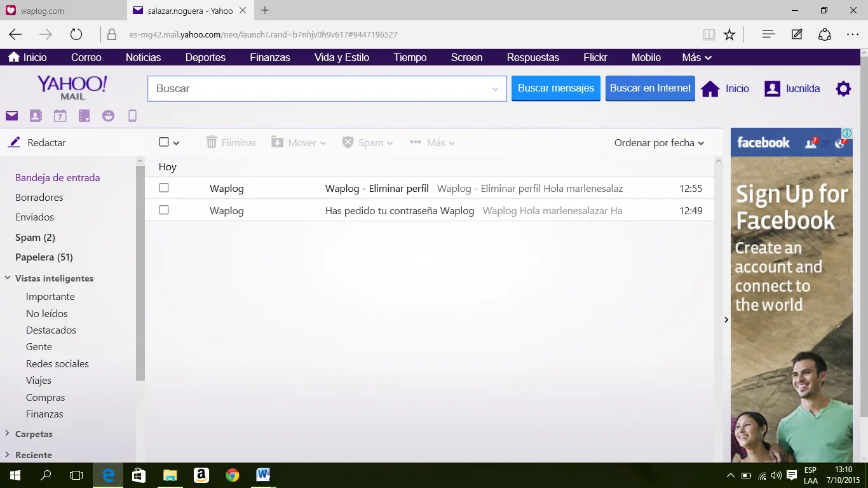Open the select-all checkbox dropdown arrow
Screen dimensions: 868x488
[177, 143]
